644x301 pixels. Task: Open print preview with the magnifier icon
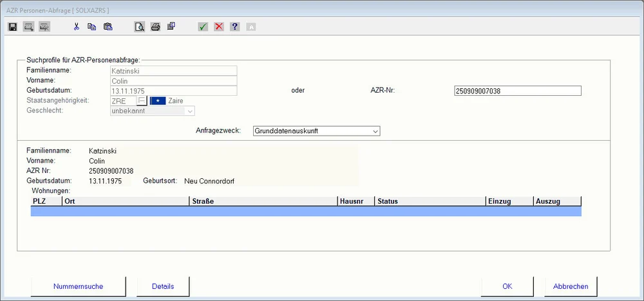139,27
